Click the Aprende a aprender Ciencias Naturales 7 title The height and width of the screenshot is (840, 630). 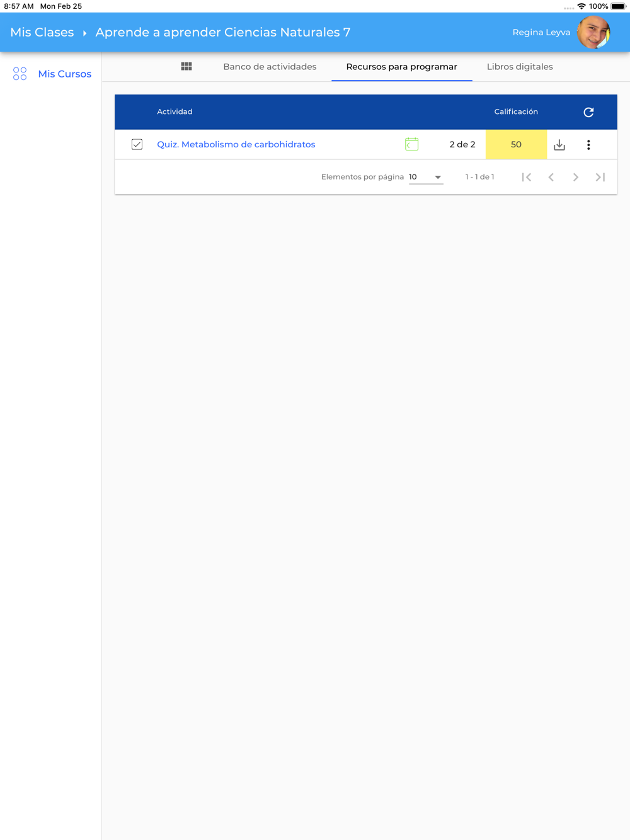(x=223, y=32)
